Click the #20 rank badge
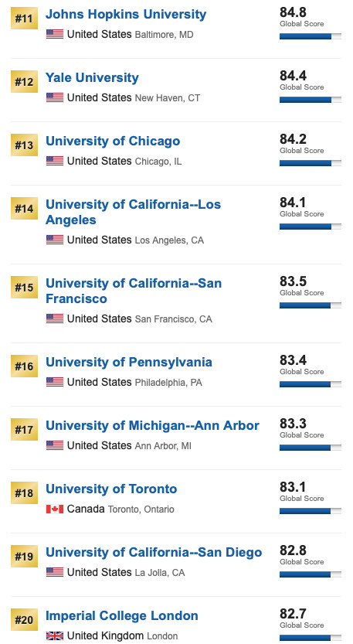The width and height of the screenshot is (353, 644). point(24,620)
